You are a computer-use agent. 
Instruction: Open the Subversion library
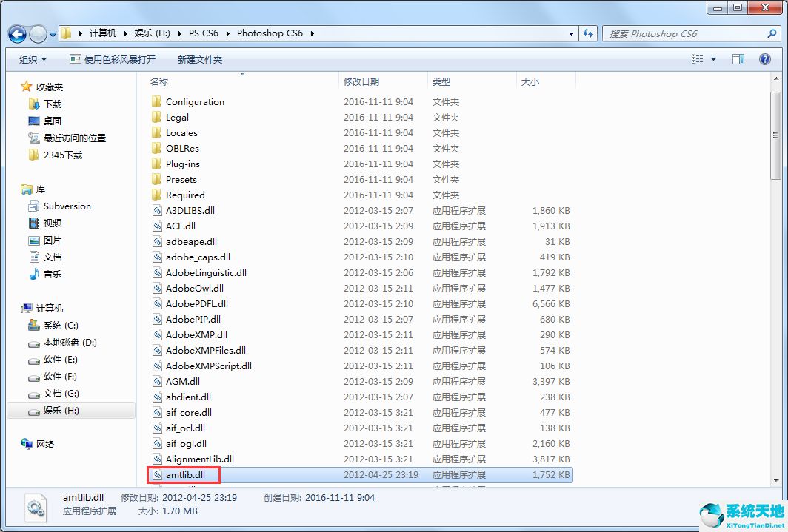click(x=67, y=206)
